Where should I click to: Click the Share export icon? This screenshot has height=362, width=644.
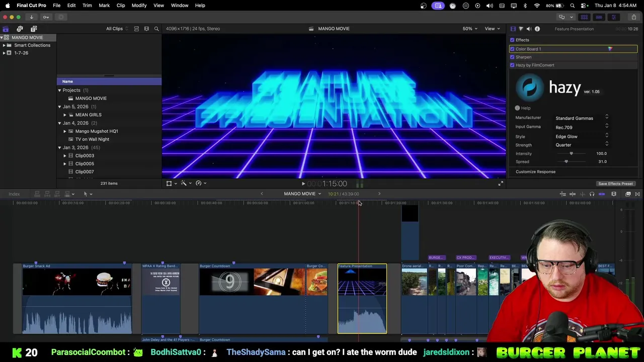633,17
